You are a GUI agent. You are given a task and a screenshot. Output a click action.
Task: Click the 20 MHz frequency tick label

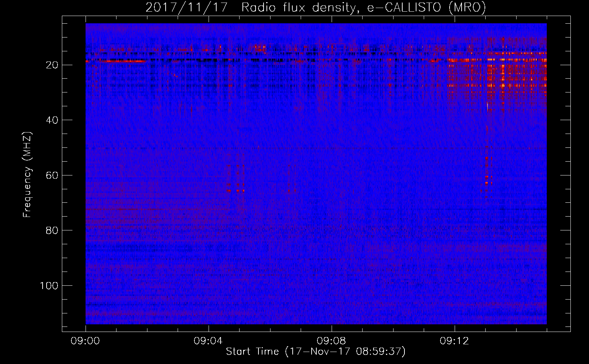click(x=52, y=65)
